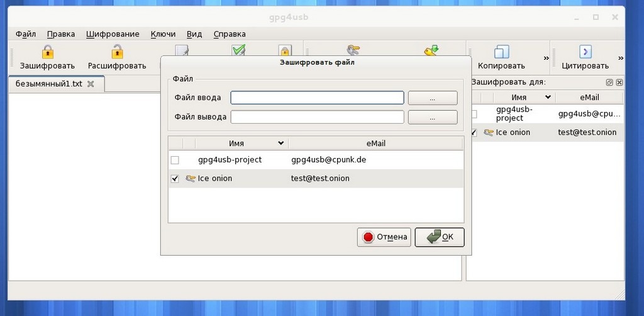The width and height of the screenshot is (644, 316).
Task: Float the Зашифровать для dock panel
Action: (x=609, y=82)
